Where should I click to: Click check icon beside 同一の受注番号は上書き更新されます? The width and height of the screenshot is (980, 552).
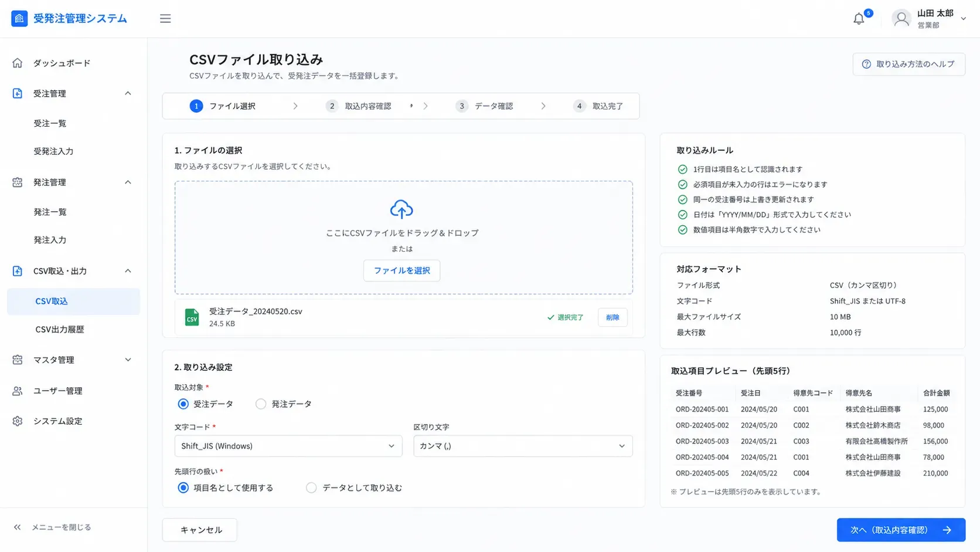tap(682, 200)
